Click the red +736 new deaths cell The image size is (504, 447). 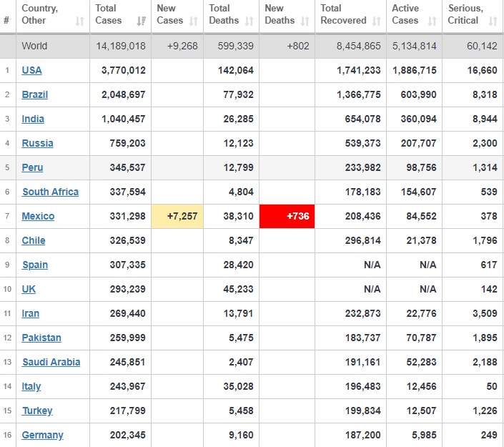[x=287, y=216]
